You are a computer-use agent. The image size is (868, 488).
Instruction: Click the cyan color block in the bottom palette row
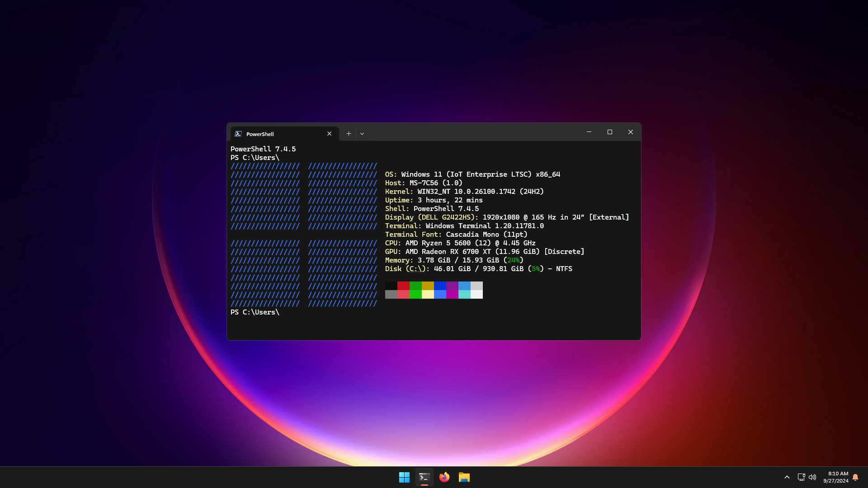point(464,294)
